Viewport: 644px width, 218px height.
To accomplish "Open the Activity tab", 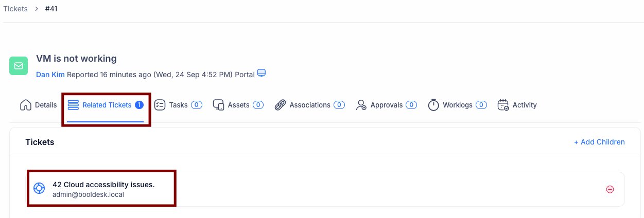I will pos(524,105).
